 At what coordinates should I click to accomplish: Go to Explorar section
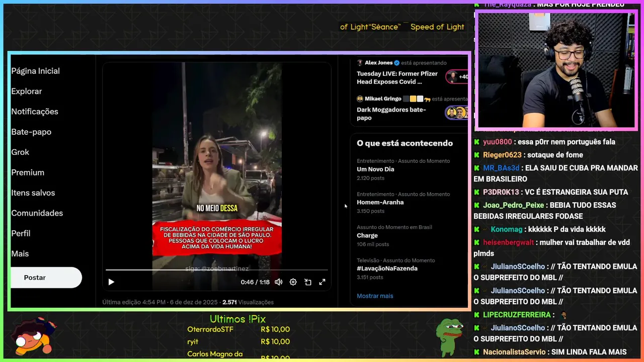tap(27, 91)
